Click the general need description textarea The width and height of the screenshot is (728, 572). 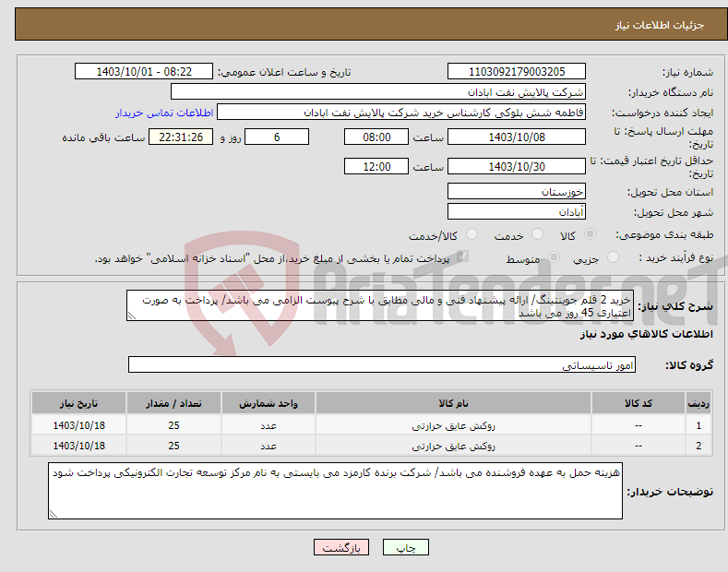380,305
